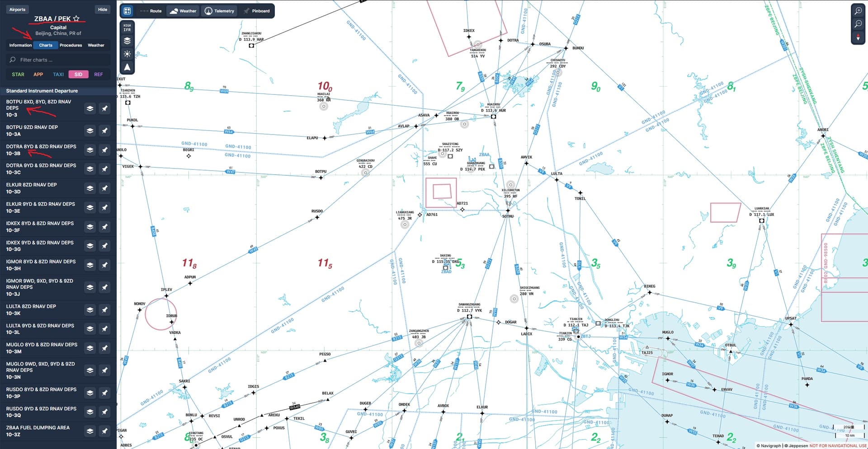Pin the IDKEX 8YD 10-3F chart

104,227
